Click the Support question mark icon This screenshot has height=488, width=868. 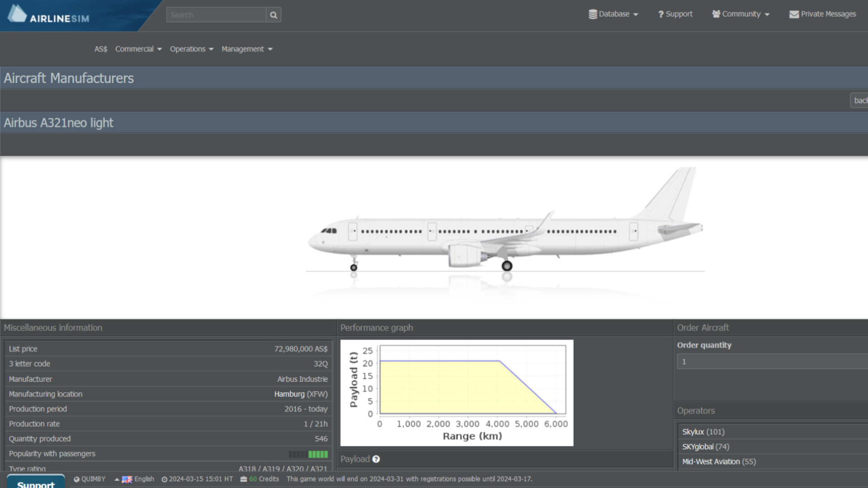660,14
